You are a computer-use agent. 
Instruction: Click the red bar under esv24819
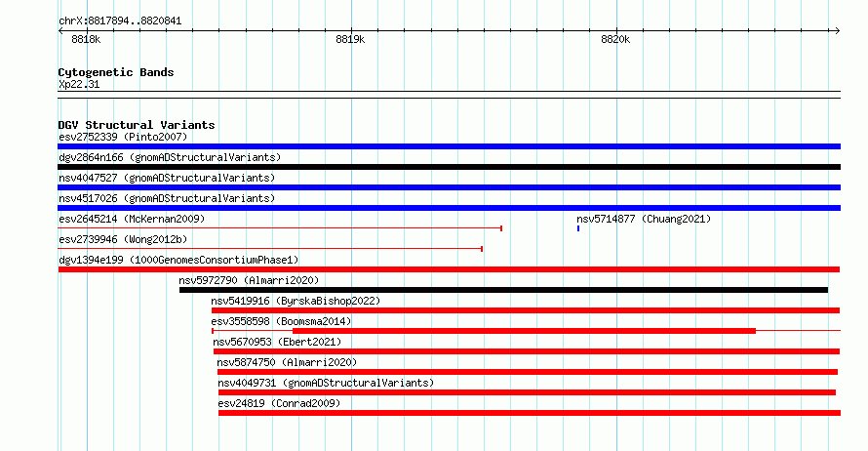(x=530, y=413)
